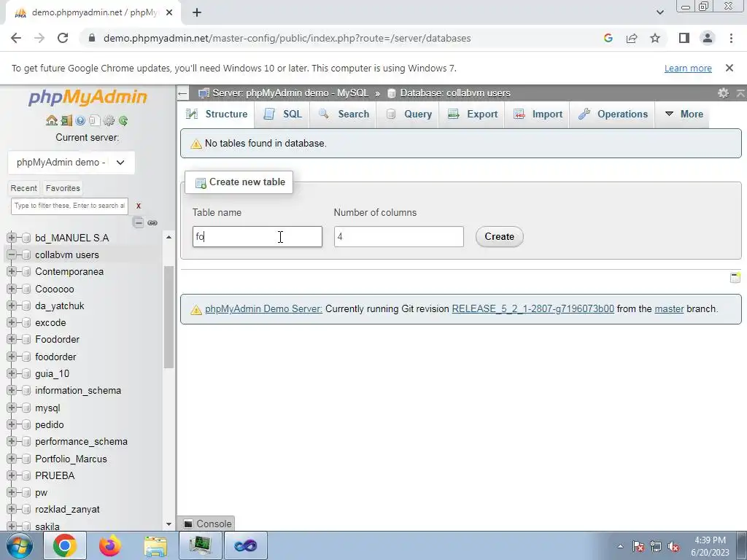747x560 pixels.
Task: Switch to the Structure tab
Action: point(217,114)
